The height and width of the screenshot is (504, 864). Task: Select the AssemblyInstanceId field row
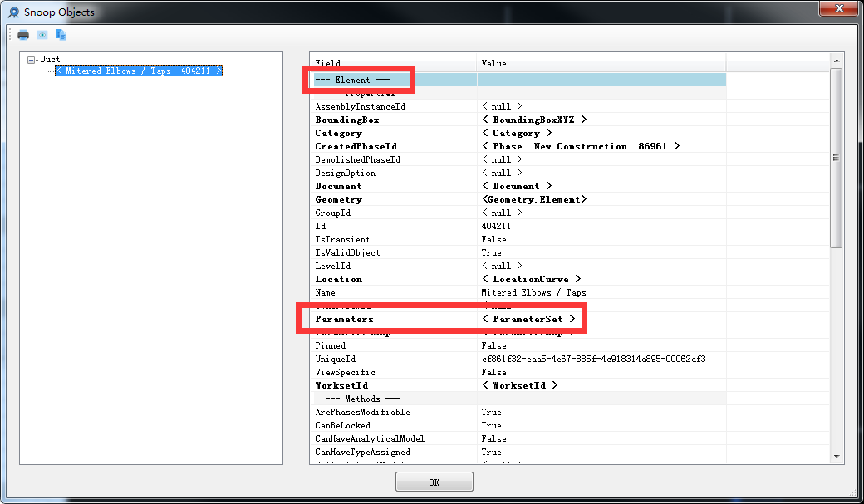pos(518,106)
